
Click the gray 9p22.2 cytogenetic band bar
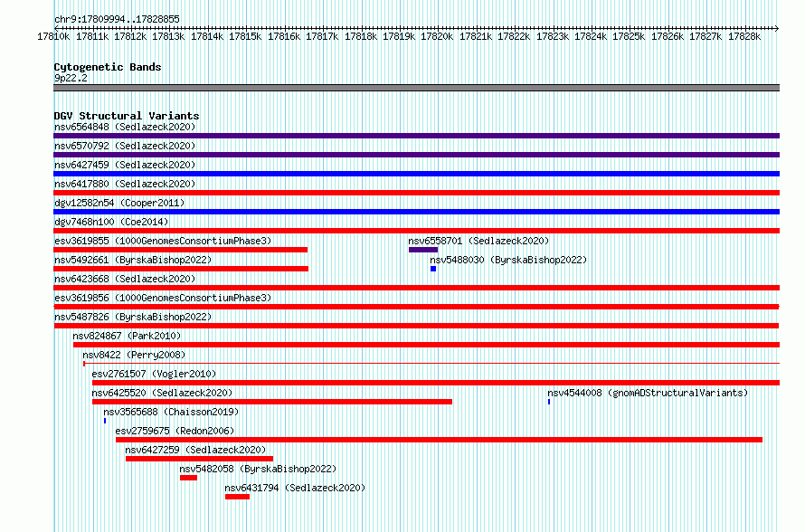416,88
